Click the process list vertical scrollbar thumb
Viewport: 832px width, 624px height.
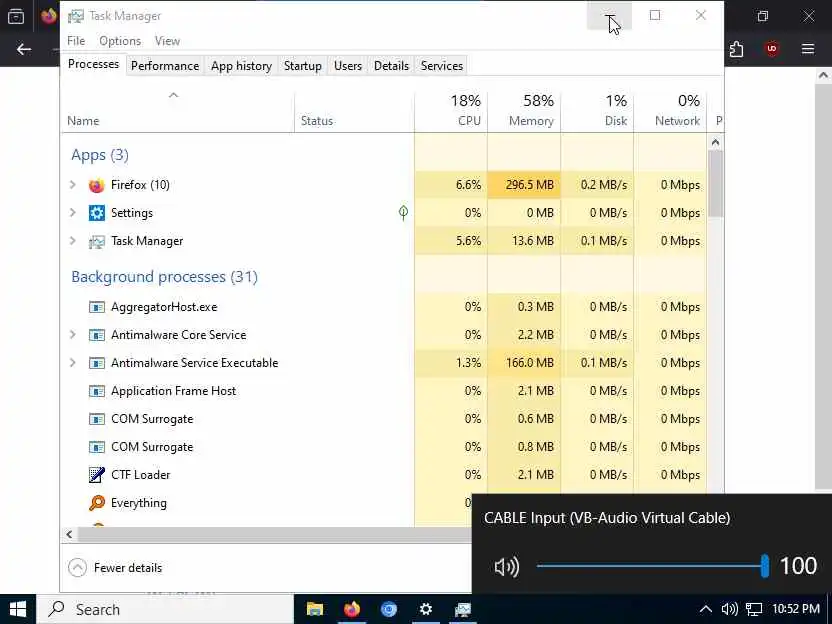[x=715, y=183]
